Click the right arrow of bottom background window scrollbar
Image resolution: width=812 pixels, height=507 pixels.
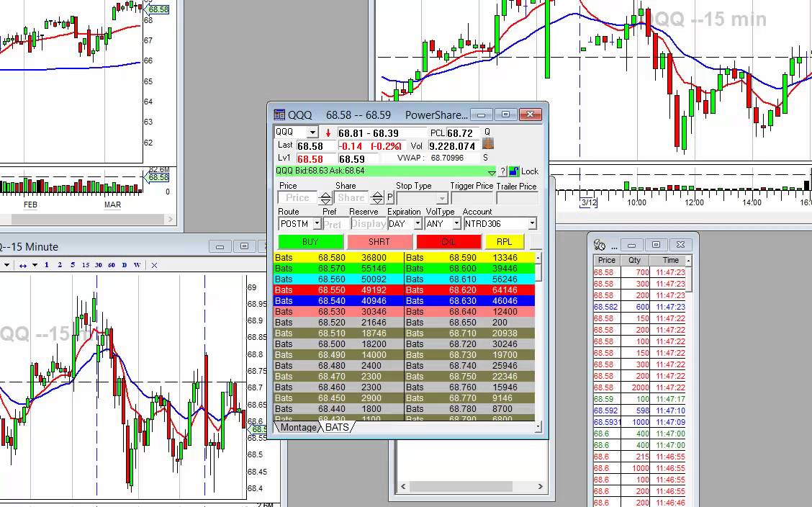pyautogui.click(x=540, y=486)
